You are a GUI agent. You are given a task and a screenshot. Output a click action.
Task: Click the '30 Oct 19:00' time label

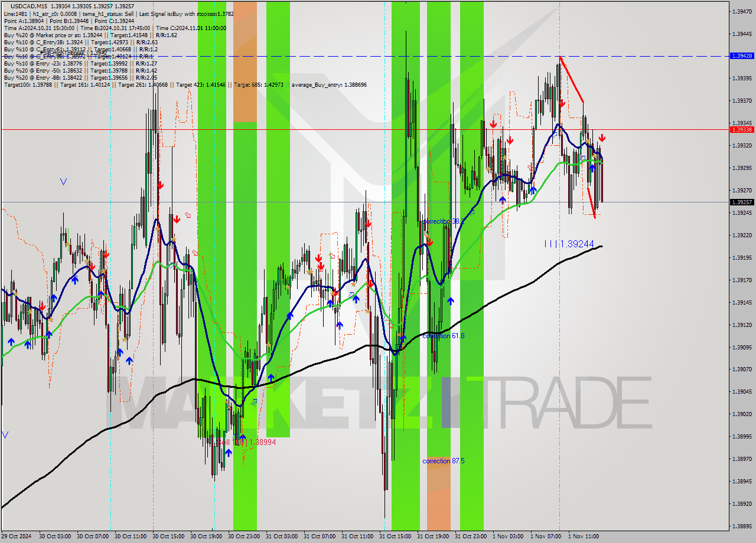point(206,537)
